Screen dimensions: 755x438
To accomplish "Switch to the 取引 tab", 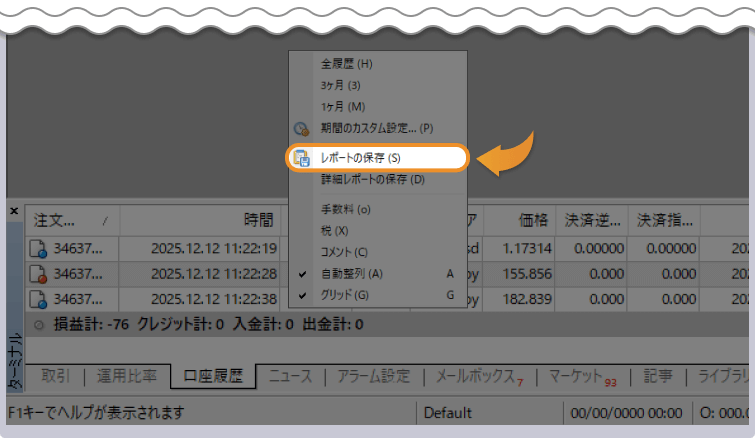I will click(x=55, y=376).
